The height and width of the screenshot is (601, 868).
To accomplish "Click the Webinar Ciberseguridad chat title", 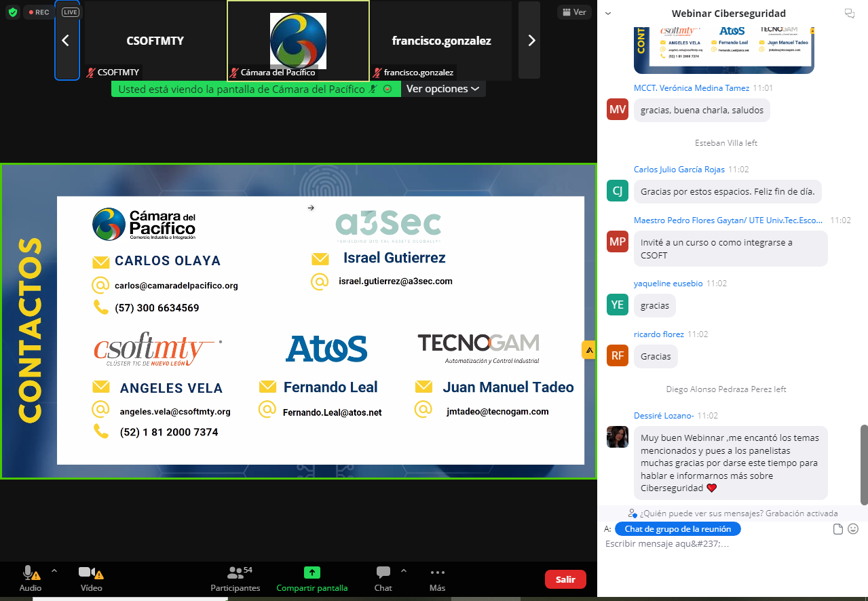I will pos(729,13).
